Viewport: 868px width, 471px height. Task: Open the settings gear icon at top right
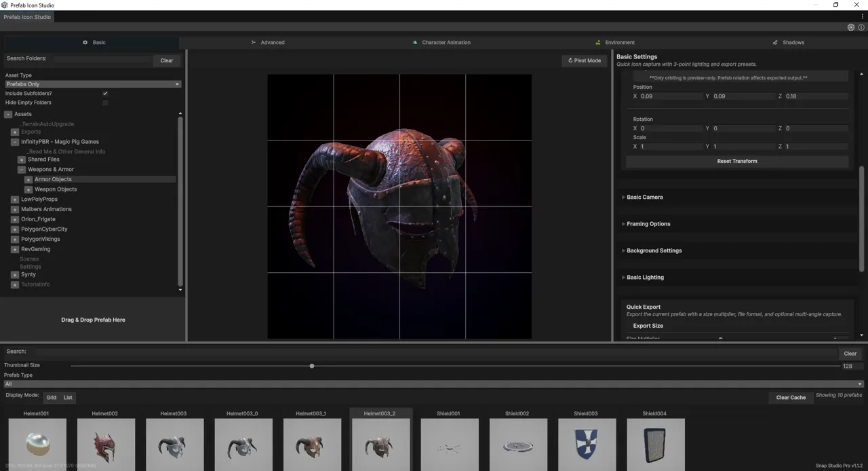point(851,28)
